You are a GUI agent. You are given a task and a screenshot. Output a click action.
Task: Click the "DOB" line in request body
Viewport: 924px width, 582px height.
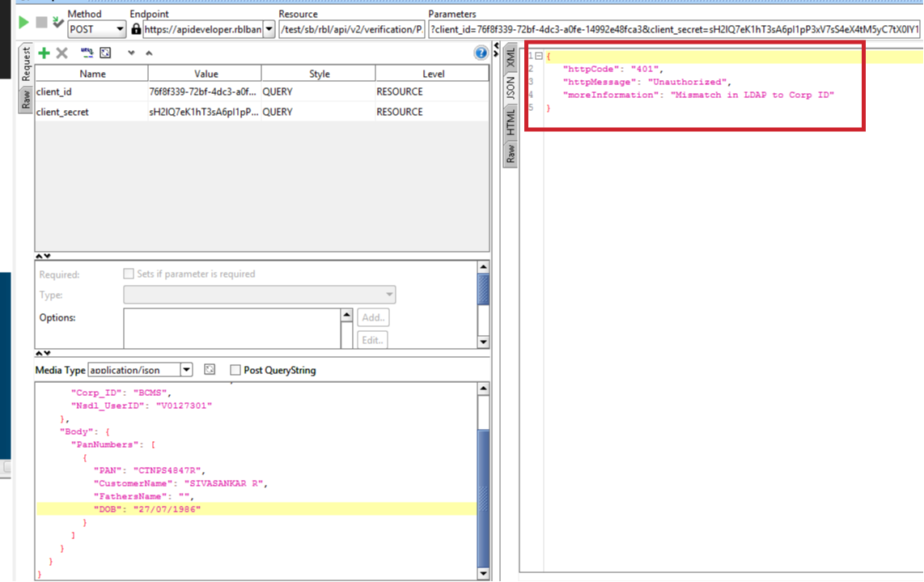tap(256, 509)
